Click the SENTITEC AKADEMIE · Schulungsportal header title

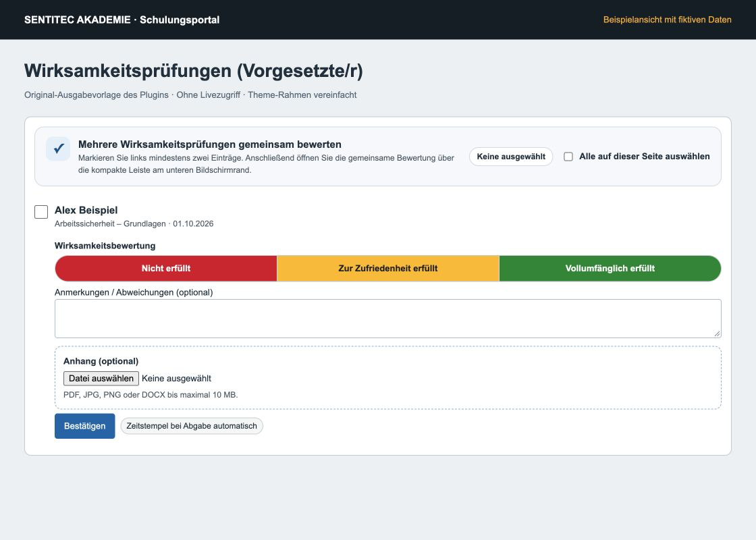(x=122, y=20)
